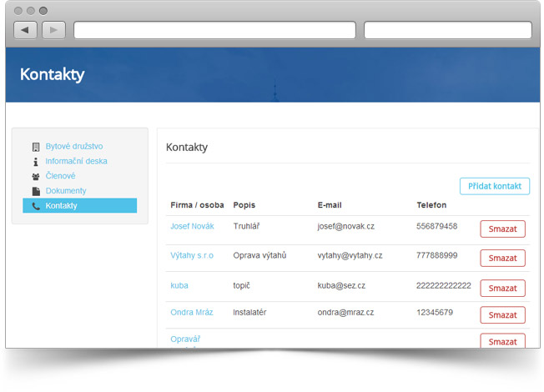Viewport: 544px width, 392px height.
Task: Click the info icon beside Informační deska
Action: point(36,162)
